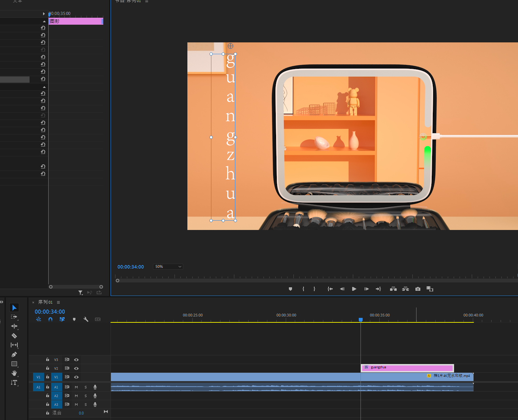Open timeline display settings wrench
Screen dimensions: 518x420
tap(86, 319)
